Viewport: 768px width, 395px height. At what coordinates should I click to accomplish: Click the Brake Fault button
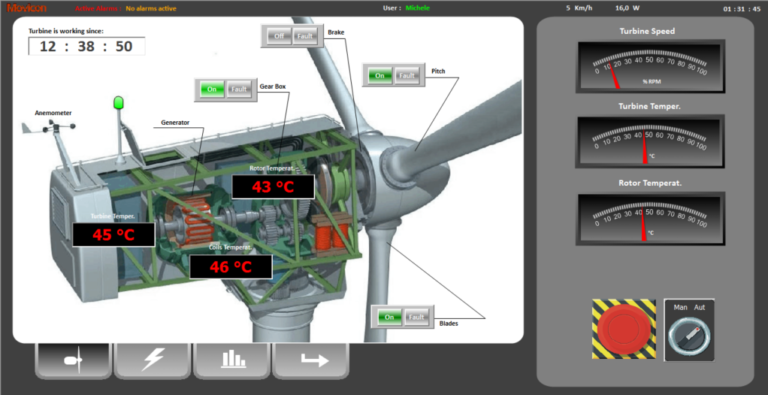point(305,36)
